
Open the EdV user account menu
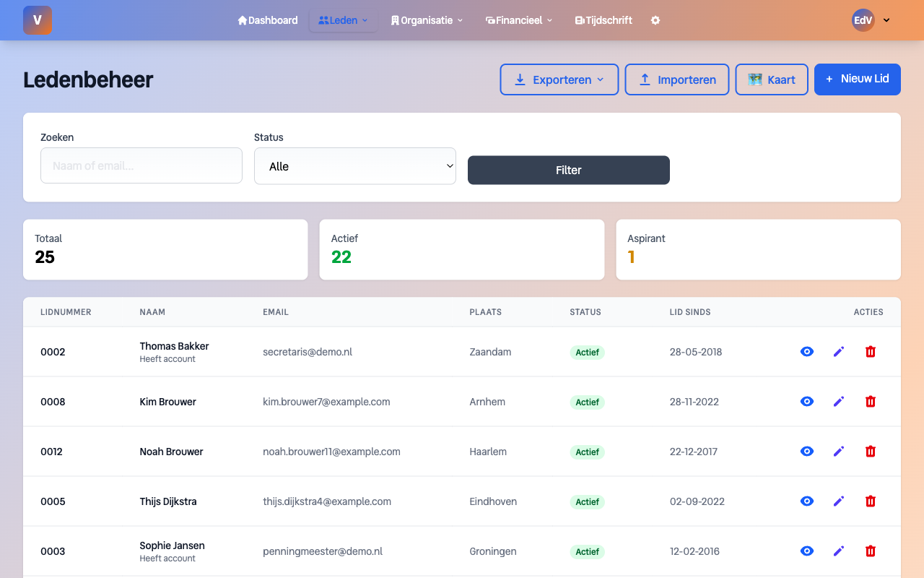(x=871, y=20)
